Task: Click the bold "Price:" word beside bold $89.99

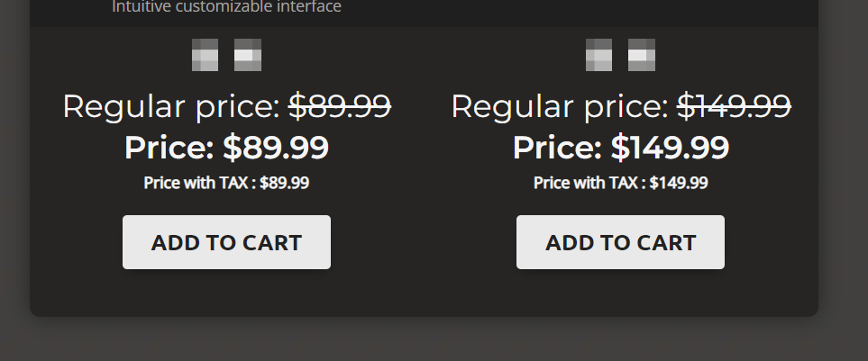Action: pyautogui.click(x=169, y=148)
